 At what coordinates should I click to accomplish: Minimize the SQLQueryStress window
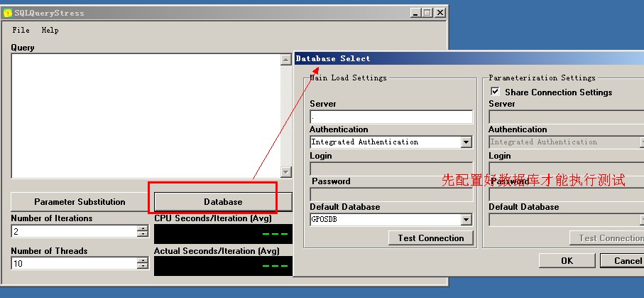415,13
